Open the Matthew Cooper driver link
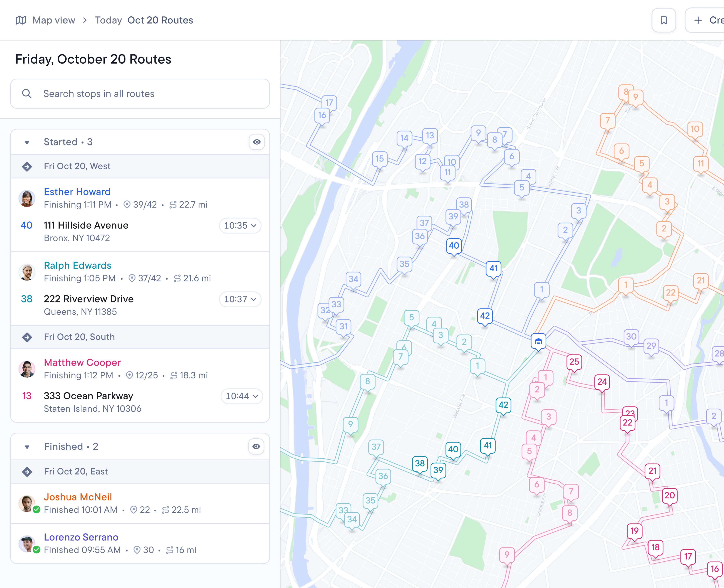 (x=82, y=362)
